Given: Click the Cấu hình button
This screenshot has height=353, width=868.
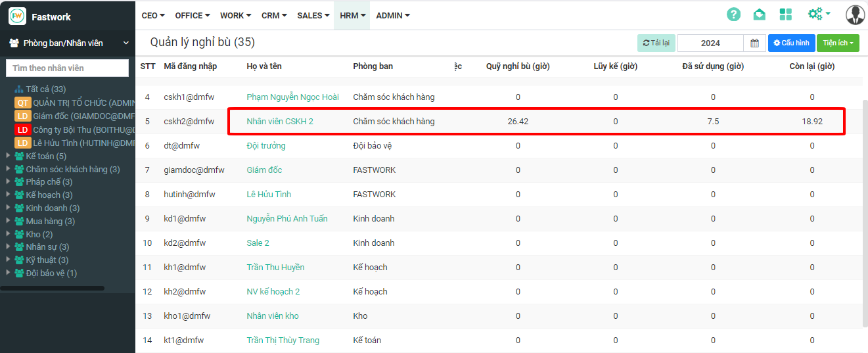Looking at the screenshot, I should 791,43.
